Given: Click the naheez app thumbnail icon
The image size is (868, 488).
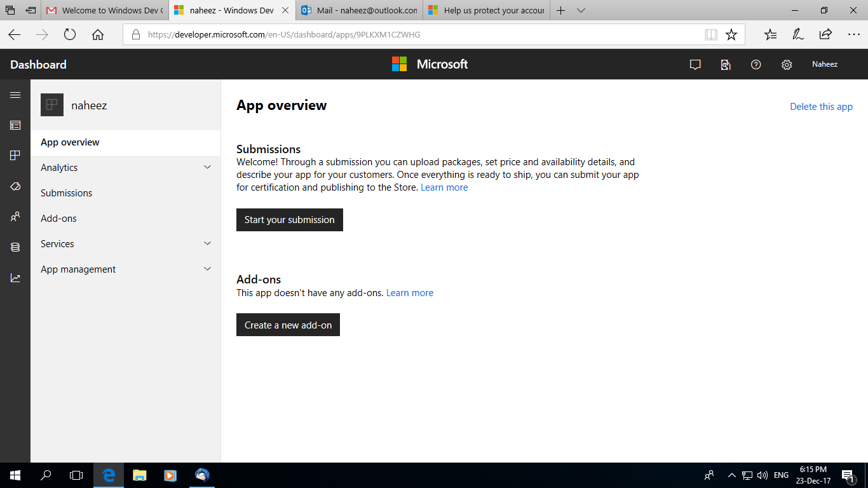Looking at the screenshot, I should [52, 105].
